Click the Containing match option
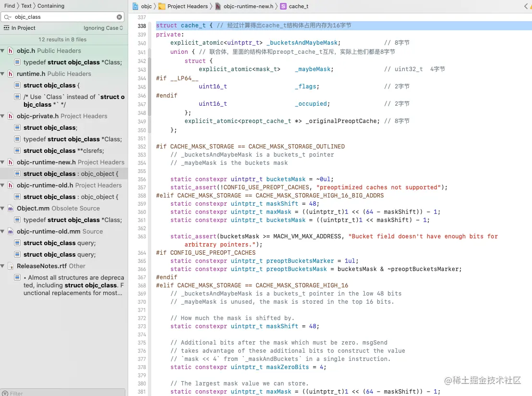 pyautogui.click(x=51, y=6)
